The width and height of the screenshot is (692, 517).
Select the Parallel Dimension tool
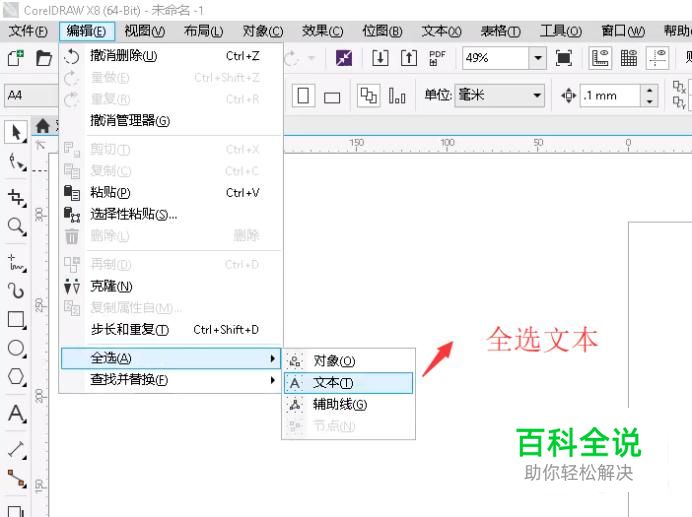[16, 449]
